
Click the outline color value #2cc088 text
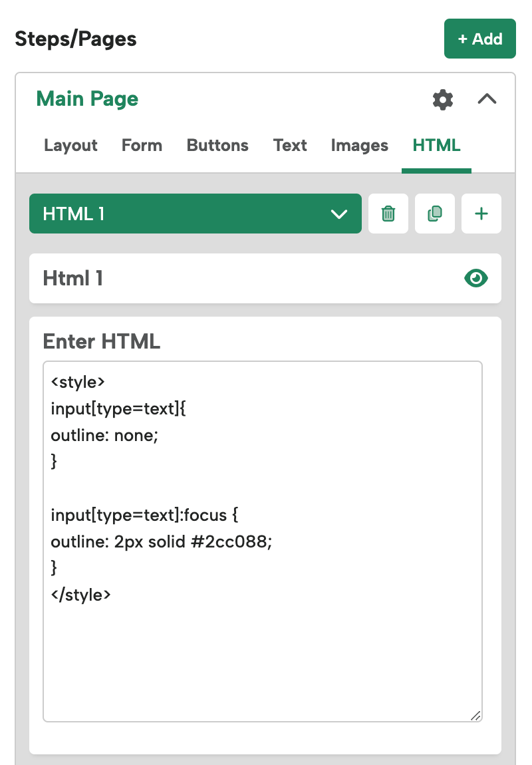pyautogui.click(x=231, y=541)
